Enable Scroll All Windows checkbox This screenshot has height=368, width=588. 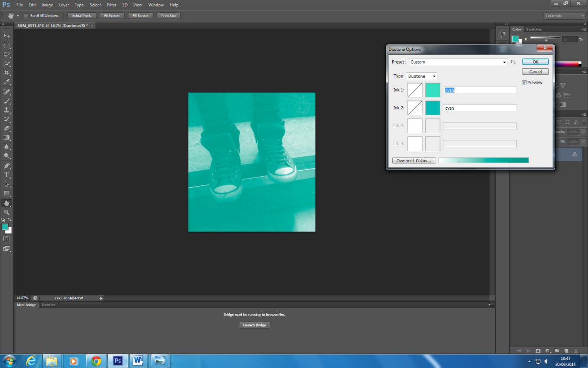pyautogui.click(x=26, y=16)
